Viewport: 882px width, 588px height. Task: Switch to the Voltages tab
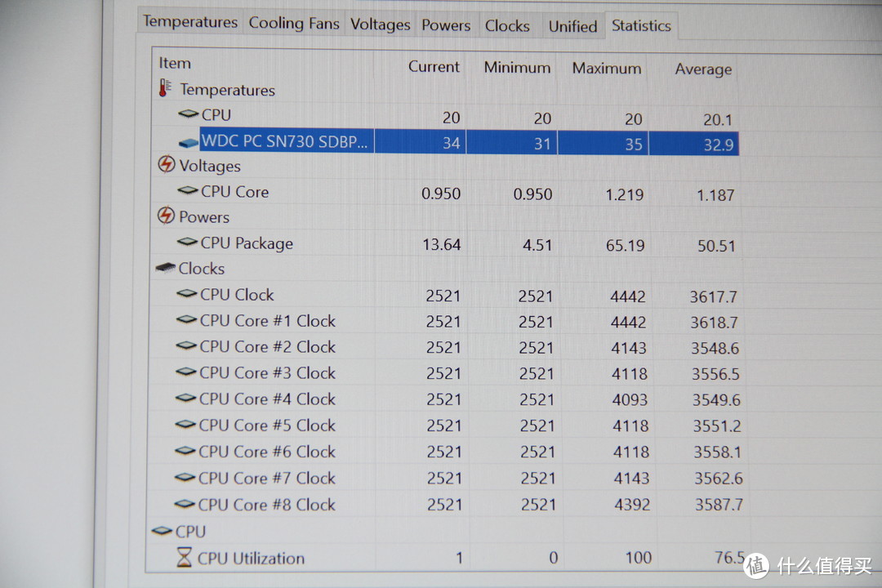[381, 24]
